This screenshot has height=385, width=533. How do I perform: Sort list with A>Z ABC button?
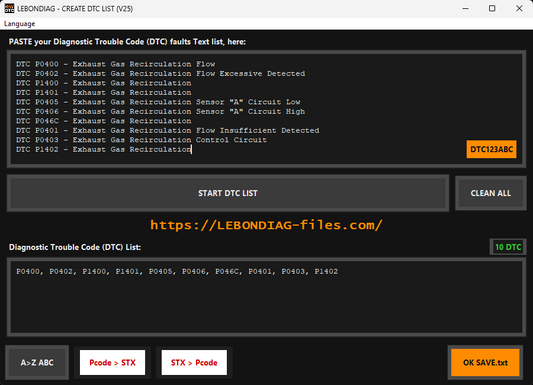tap(37, 363)
